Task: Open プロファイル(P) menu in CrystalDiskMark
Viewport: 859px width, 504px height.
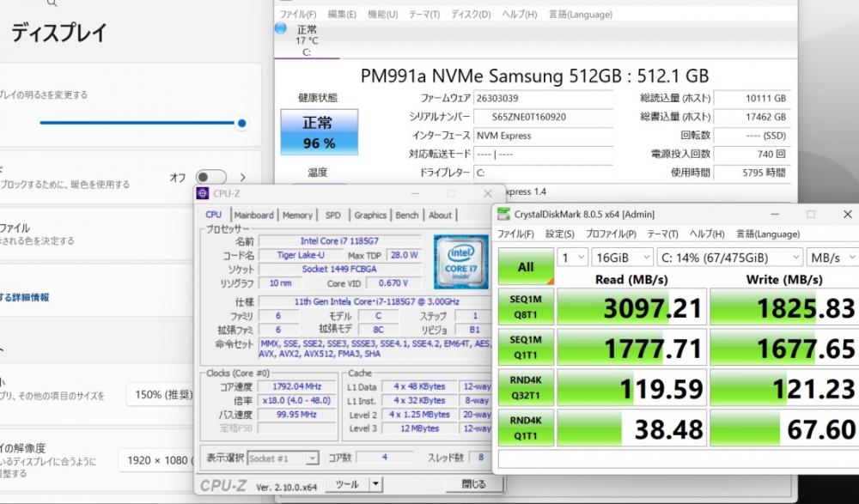Action: point(611,234)
